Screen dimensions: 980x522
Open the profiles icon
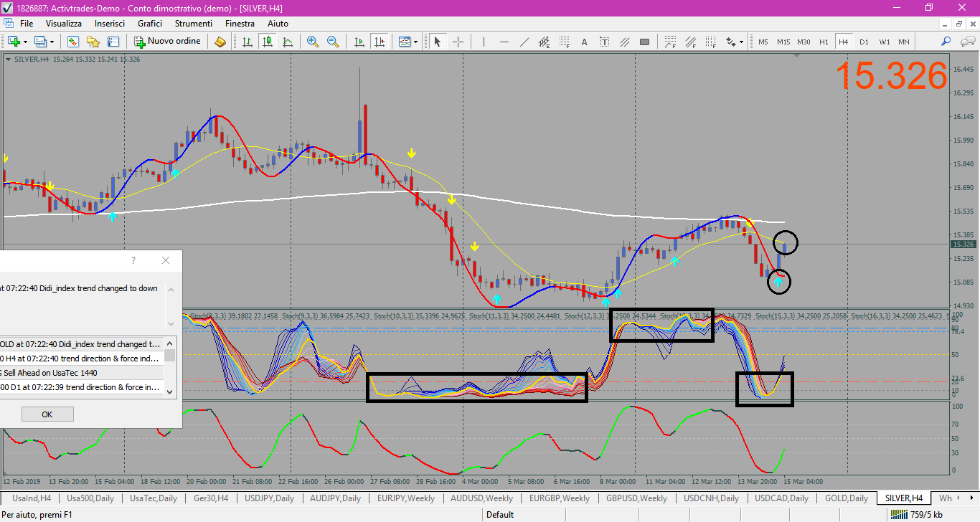click(x=40, y=42)
